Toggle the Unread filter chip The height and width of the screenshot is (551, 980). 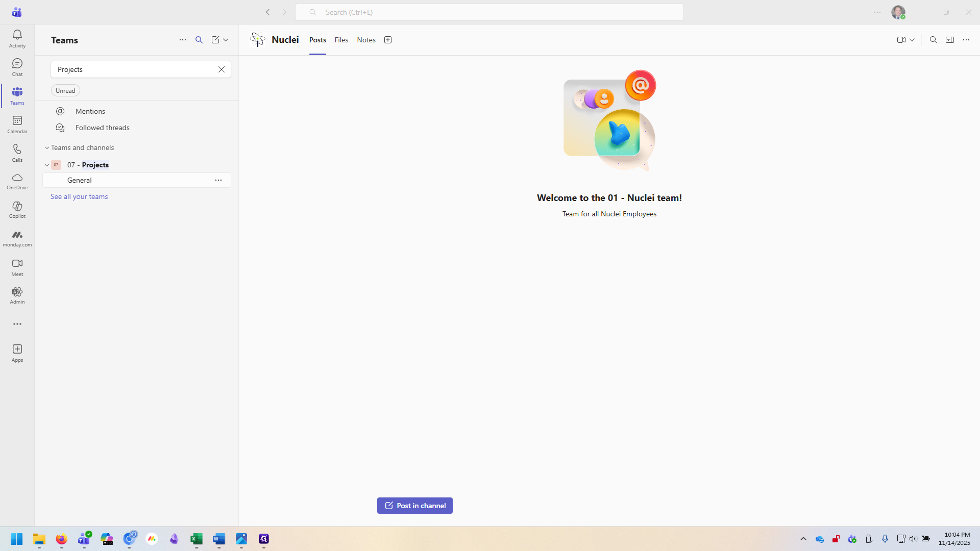pyautogui.click(x=65, y=91)
